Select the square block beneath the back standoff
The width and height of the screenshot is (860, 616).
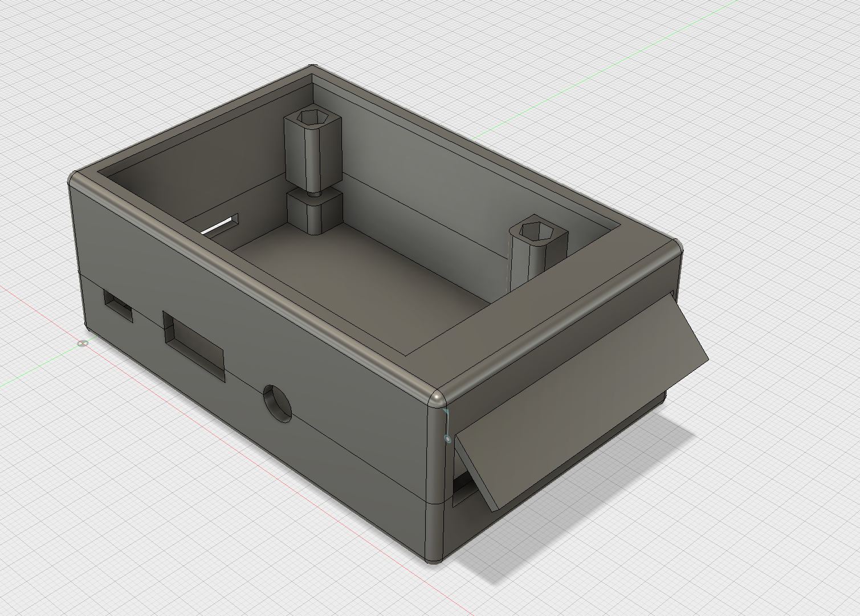click(314, 211)
